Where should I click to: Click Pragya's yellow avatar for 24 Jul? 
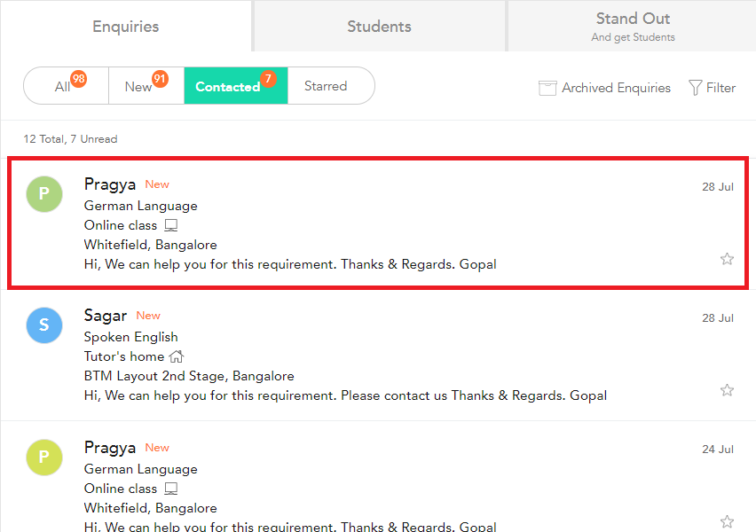(44, 458)
